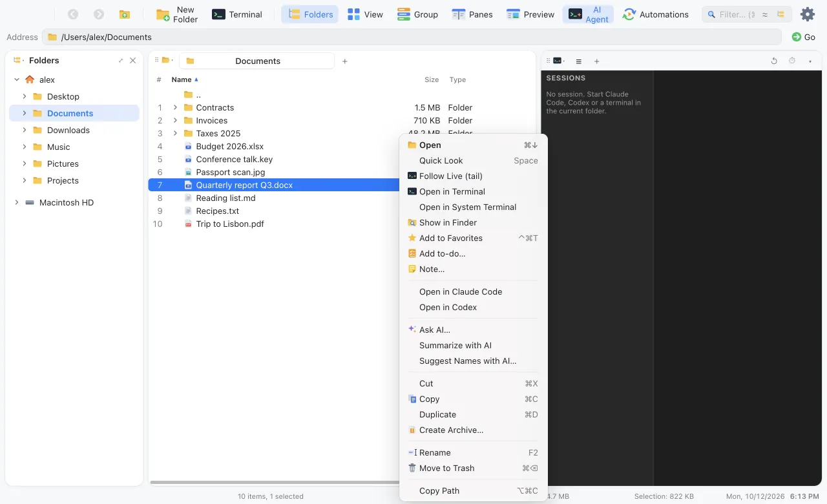Viewport: 827px width, 504px height.
Task: Toggle the Preview pane button
Action: tap(530, 14)
